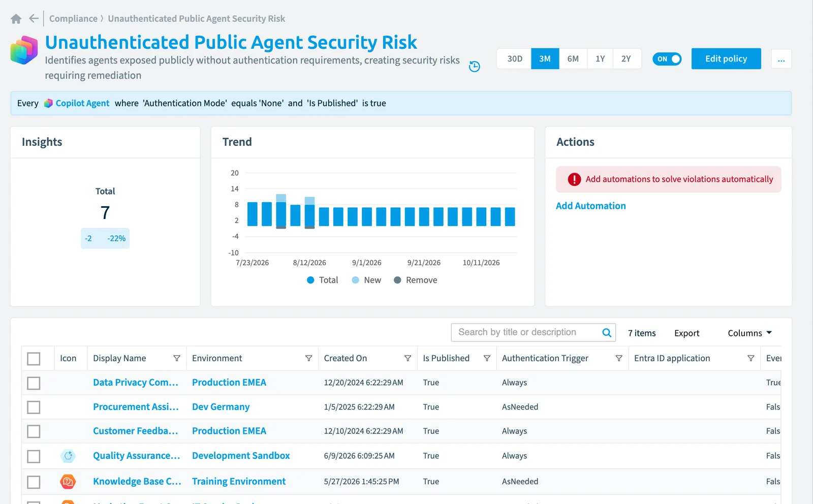Go to the home page icon
The height and width of the screenshot is (504, 813).
(16, 19)
